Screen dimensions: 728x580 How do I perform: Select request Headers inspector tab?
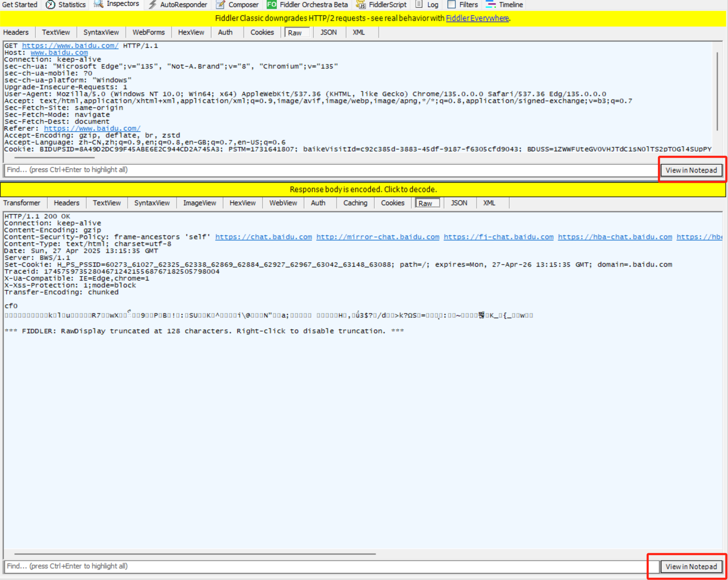(16, 33)
